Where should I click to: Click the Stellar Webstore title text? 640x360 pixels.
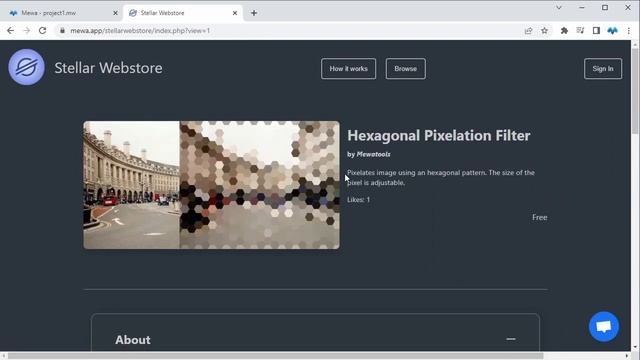click(108, 68)
